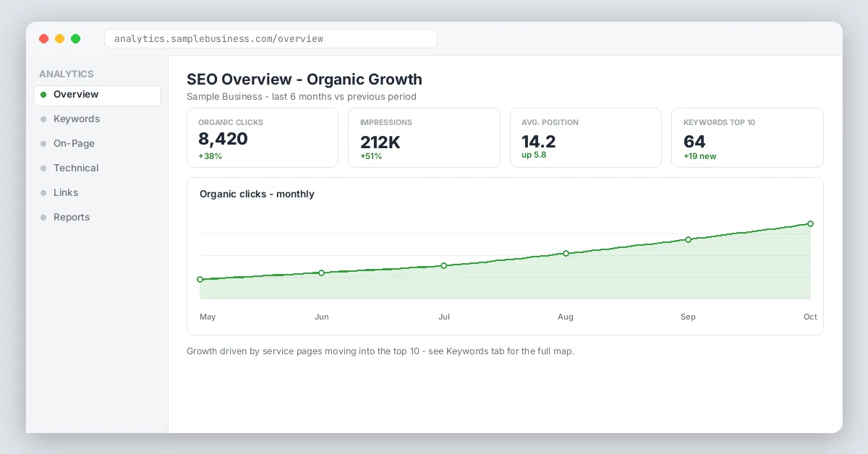Click the 'Sep' axis label
The width and height of the screenshot is (868, 454).
pyautogui.click(x=688, y=317)
